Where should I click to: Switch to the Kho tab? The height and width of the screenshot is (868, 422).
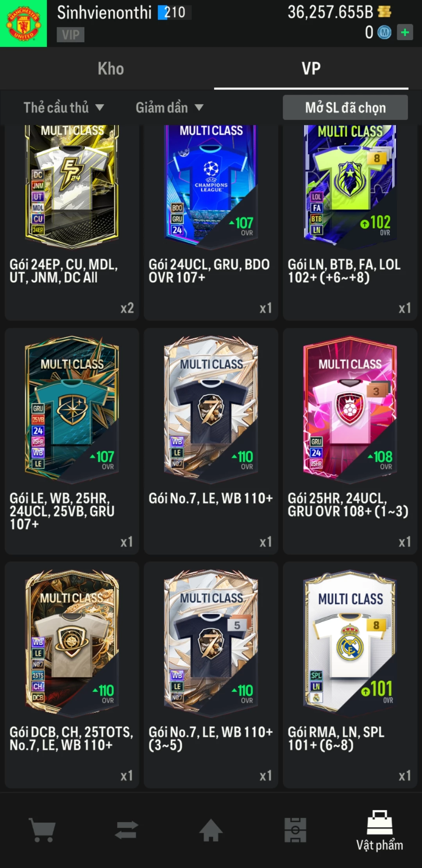pyautogui.click(x=111, y=68)
